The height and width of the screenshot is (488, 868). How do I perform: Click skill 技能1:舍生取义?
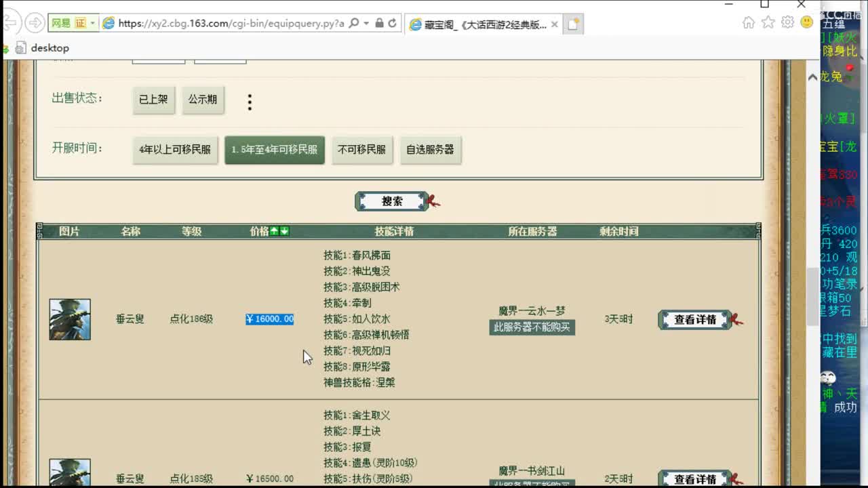point(357,415)
